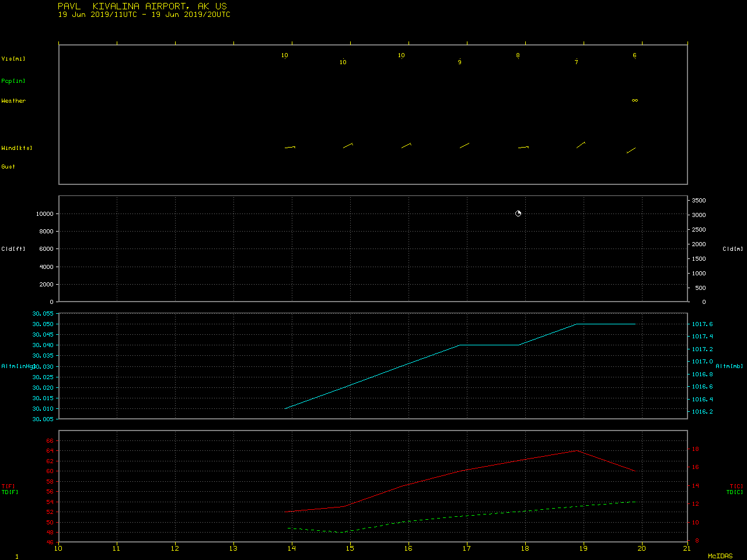Click the visibility value 6

[635, 55]
